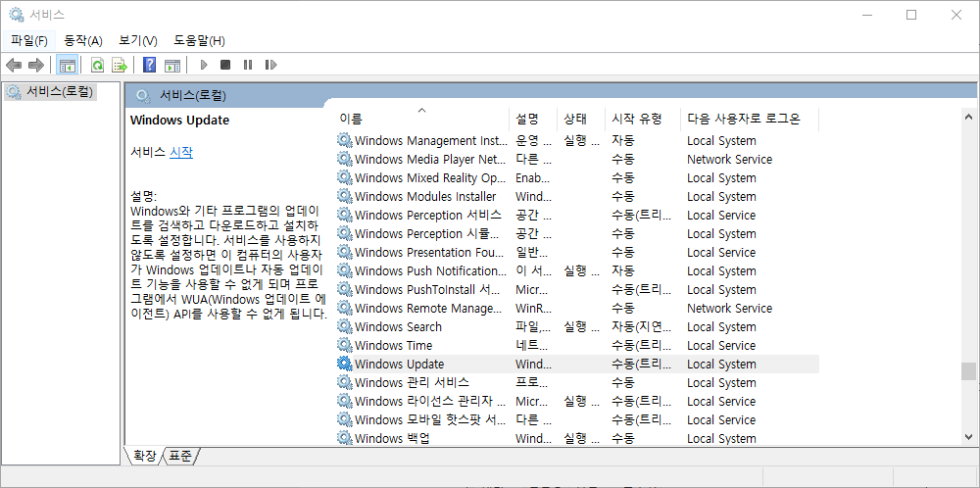
Task: Click Network Service in Windows Remote Manage row
Action: (x=729, y=308)
